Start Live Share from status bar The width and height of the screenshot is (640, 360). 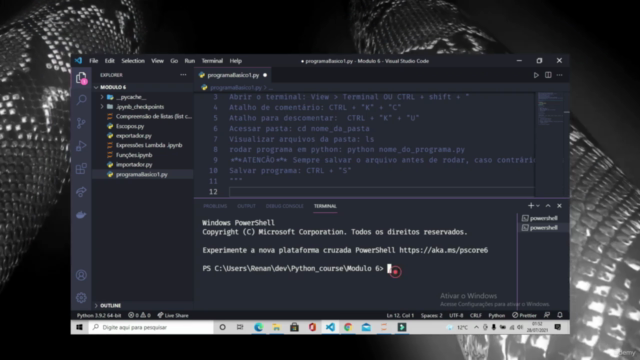(x=173, y=315)
